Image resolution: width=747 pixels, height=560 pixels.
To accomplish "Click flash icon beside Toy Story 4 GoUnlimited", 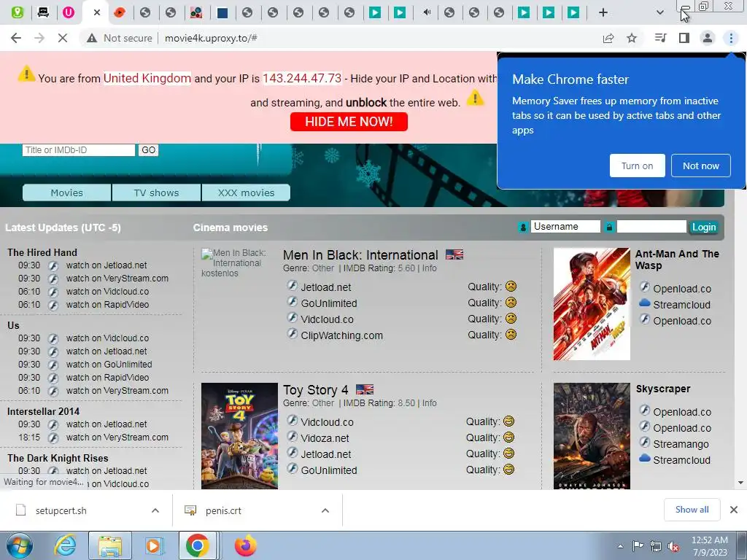I will click(292, 469).
